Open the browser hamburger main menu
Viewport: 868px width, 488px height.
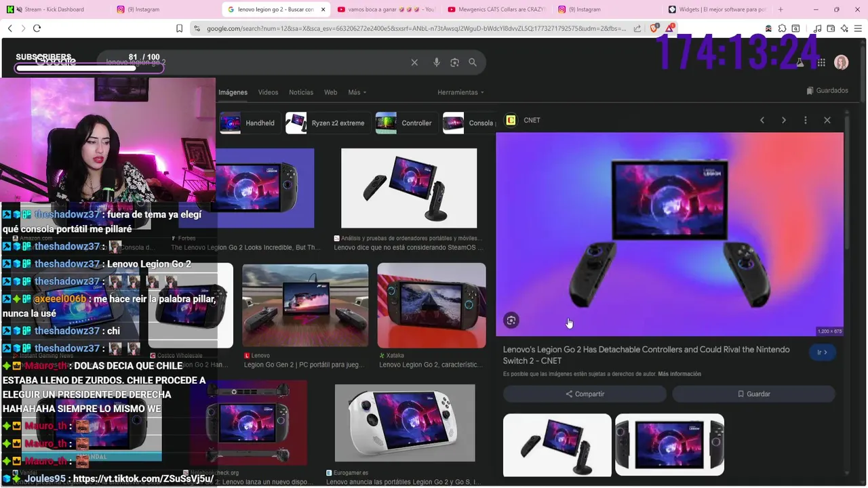tap(858, 28)
